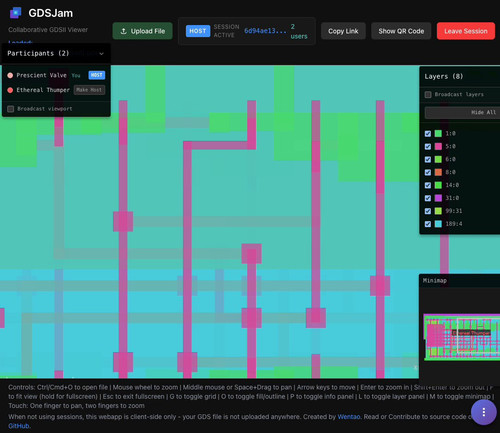Enable Broadcast layers checkbox
Screen dimensions: 500x433
(x=428, y=95)
